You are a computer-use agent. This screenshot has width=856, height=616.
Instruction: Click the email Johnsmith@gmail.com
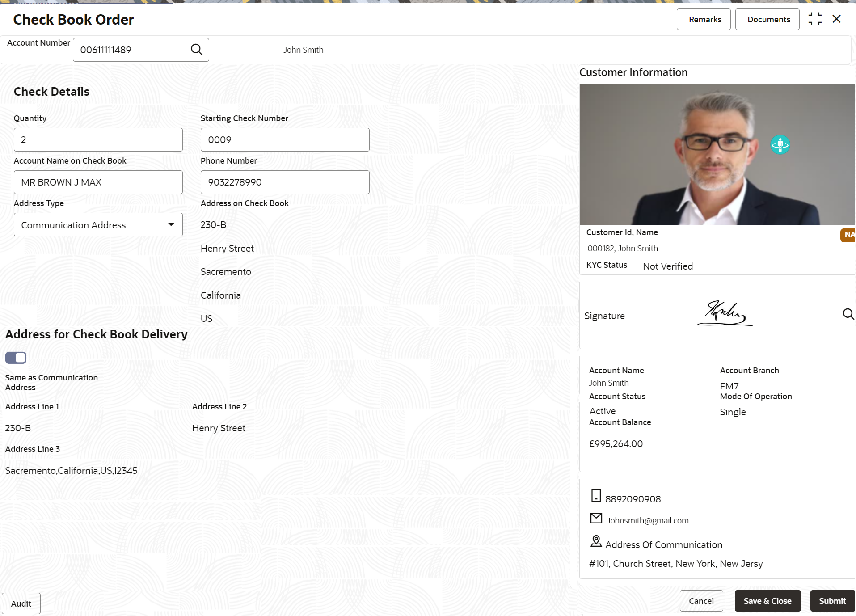coord(647,520)
